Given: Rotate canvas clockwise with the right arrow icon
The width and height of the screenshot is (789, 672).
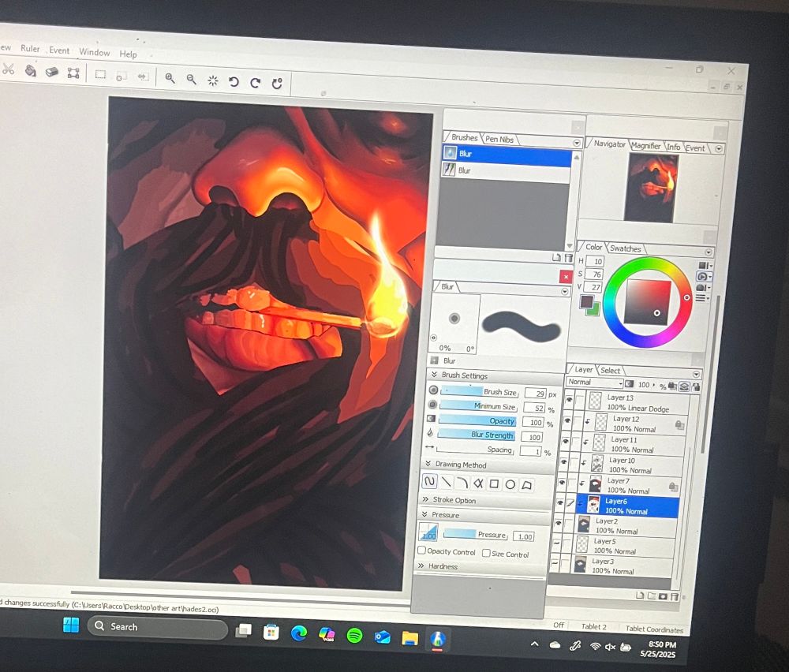Looking at the screenshot, I should pos(255,83).
